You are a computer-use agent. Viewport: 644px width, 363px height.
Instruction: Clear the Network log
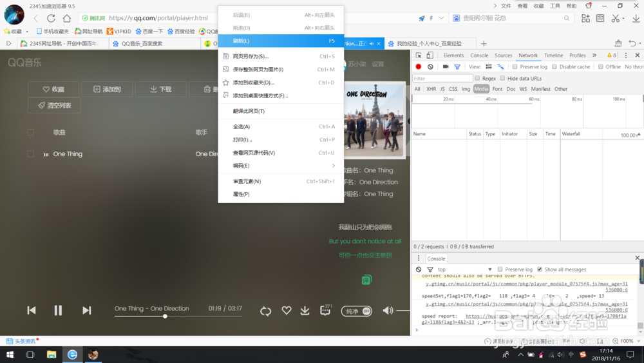pyautogui.click(x=430, y=66)
